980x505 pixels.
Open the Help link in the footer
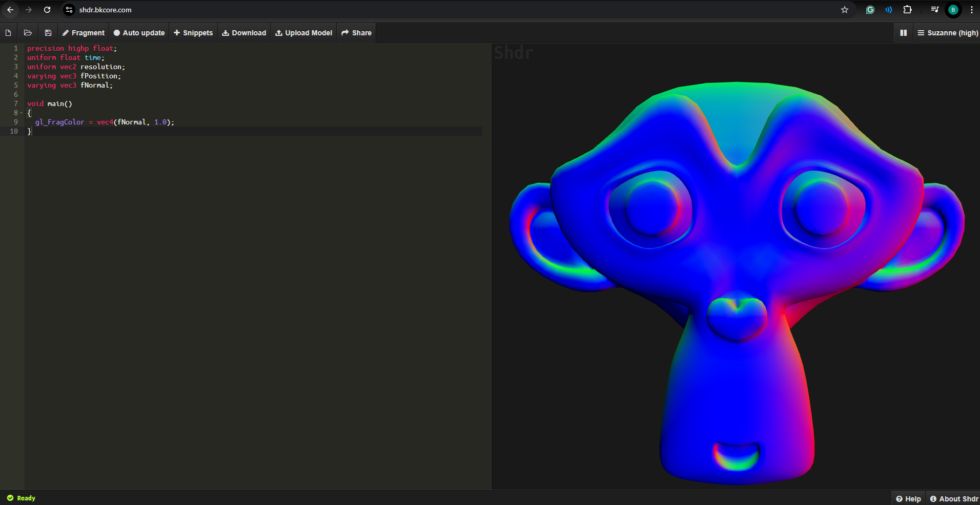click(x=908, y=499)
